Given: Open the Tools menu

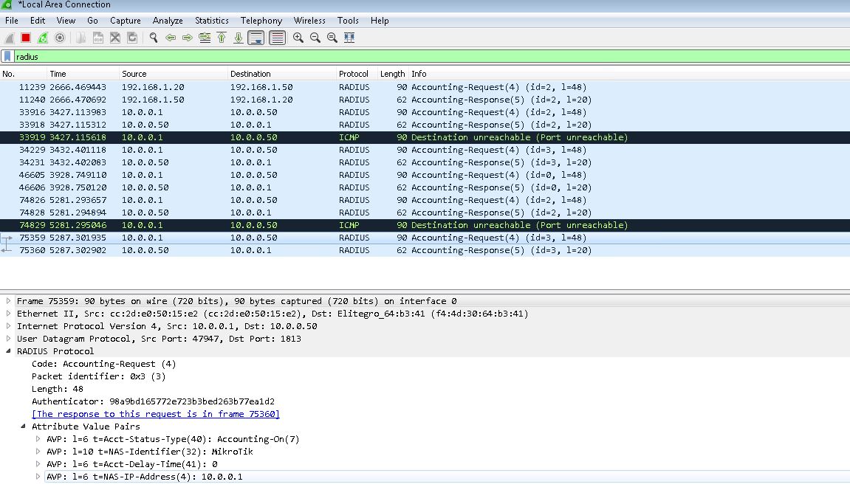Looking at the screenshot, I should (x=348, y=21).
